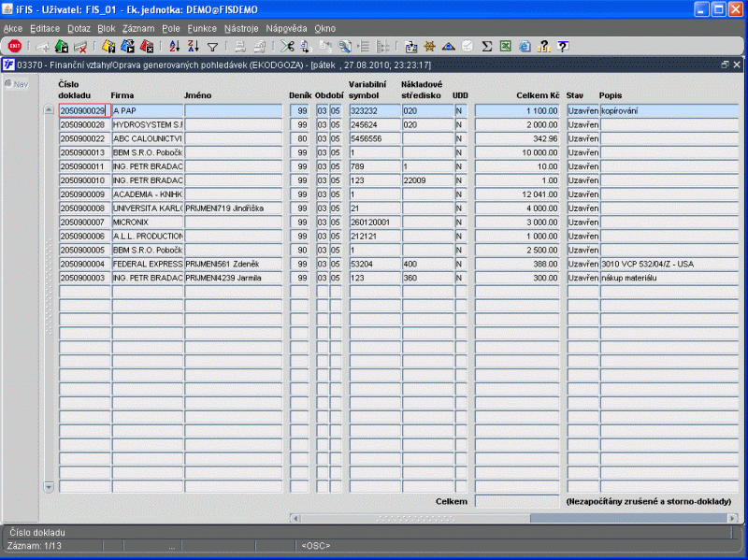
Task: Click description 3010 VCP 532/04/Z - USA
Action: 669,265
